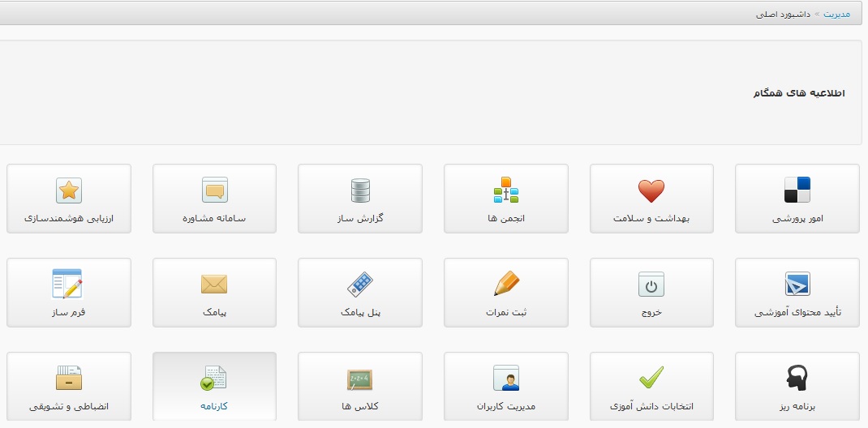Click the red heart icon of بهداشت و سلامت
Screen dimensions: 868x428
point(651,190)
